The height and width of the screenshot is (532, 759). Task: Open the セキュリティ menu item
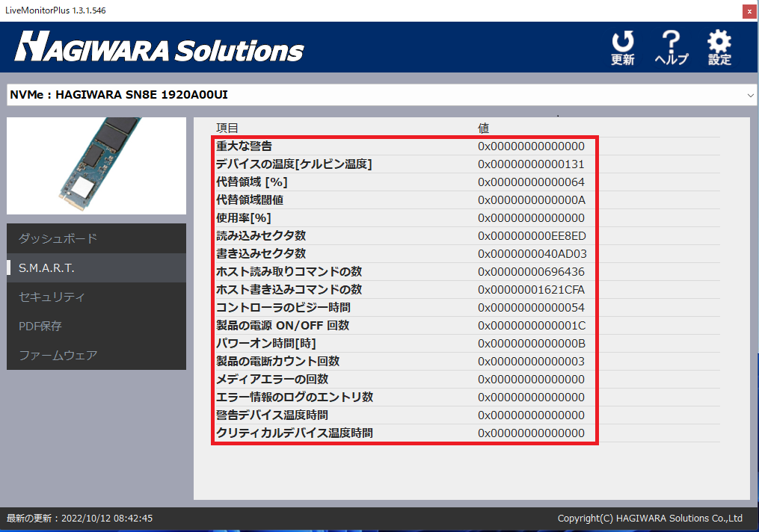pyautogui.click(x=96, y=297)
